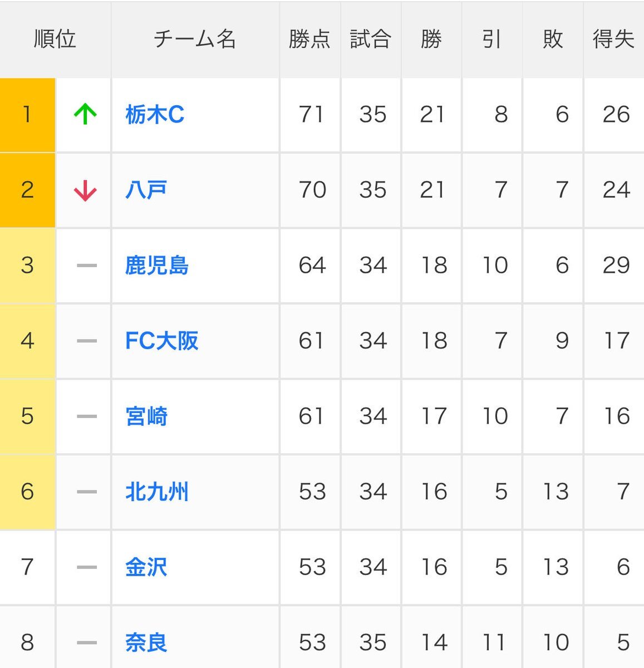Click the green up arrow rank icon
The width and height of the screenshot is (644, 668).
click(x=85, y=115)
